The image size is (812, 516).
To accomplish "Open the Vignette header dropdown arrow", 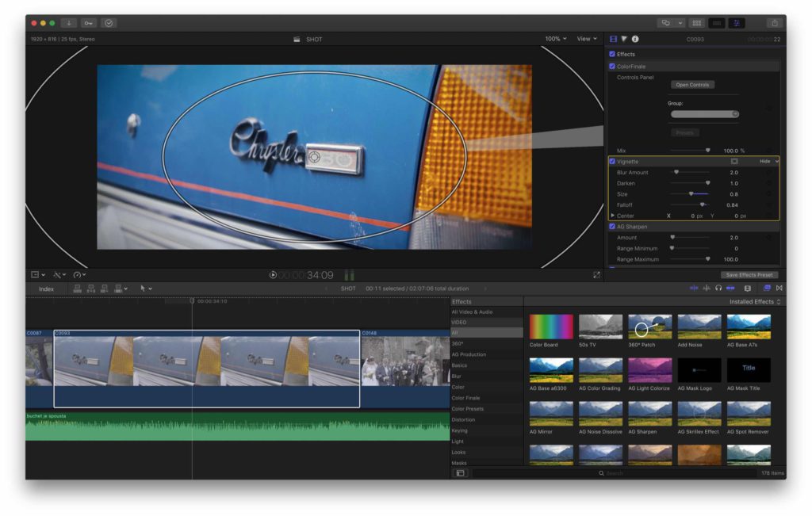I will point(777,162).
